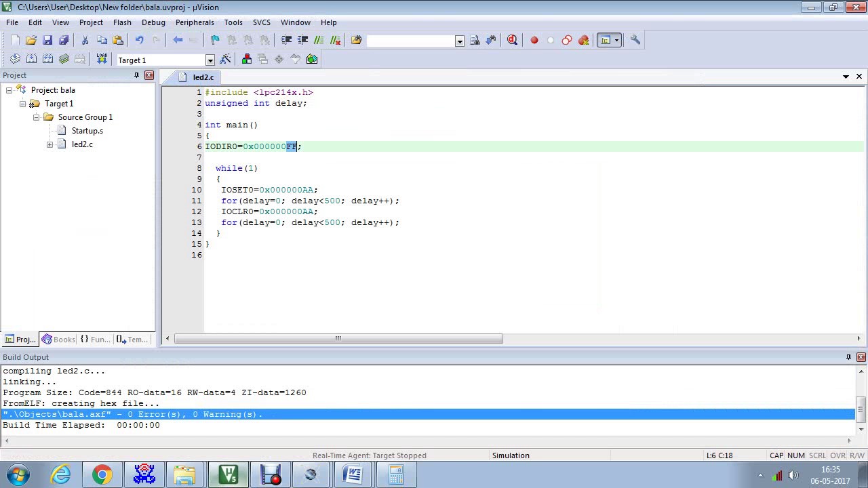The width and height of the screenshot is (868, 488).
Task: Select Startup.s in project tree
Action: pos(87,131)
